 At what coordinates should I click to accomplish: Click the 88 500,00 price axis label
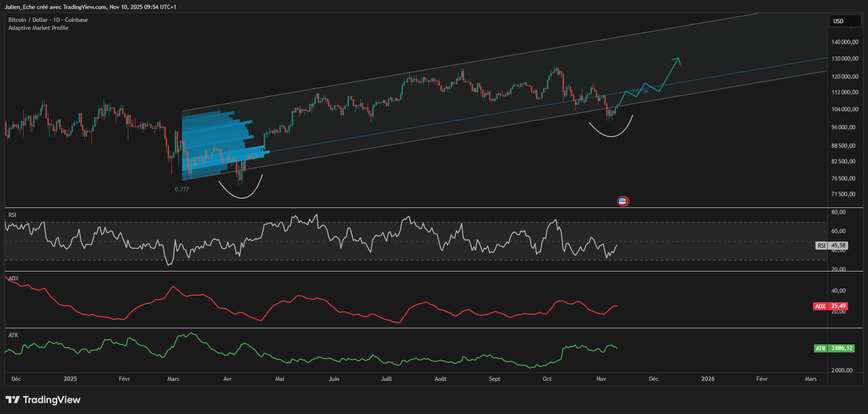[843, 146]
